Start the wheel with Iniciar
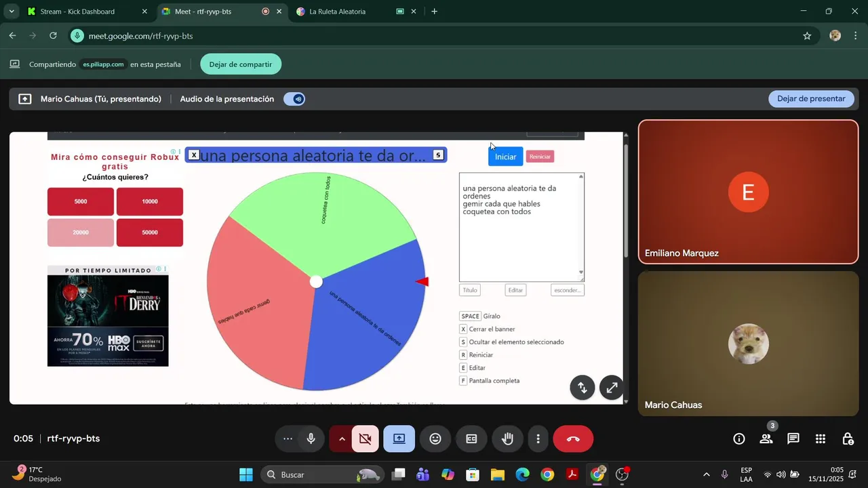868x488 pixels. click(x=505, y=157)
